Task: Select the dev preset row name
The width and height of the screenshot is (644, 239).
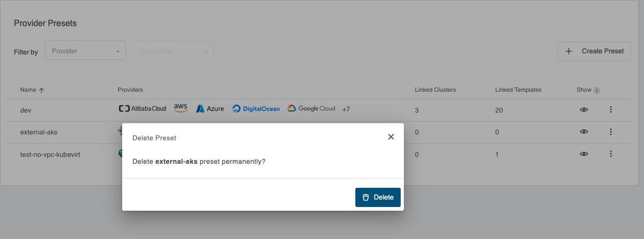Action: click(x=26, y=110)
